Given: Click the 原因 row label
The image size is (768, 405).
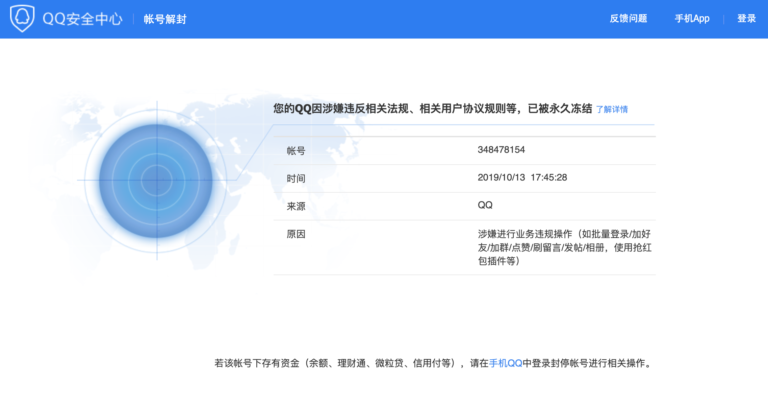Looking at the screenshot, I should click(x=296, y=234).
